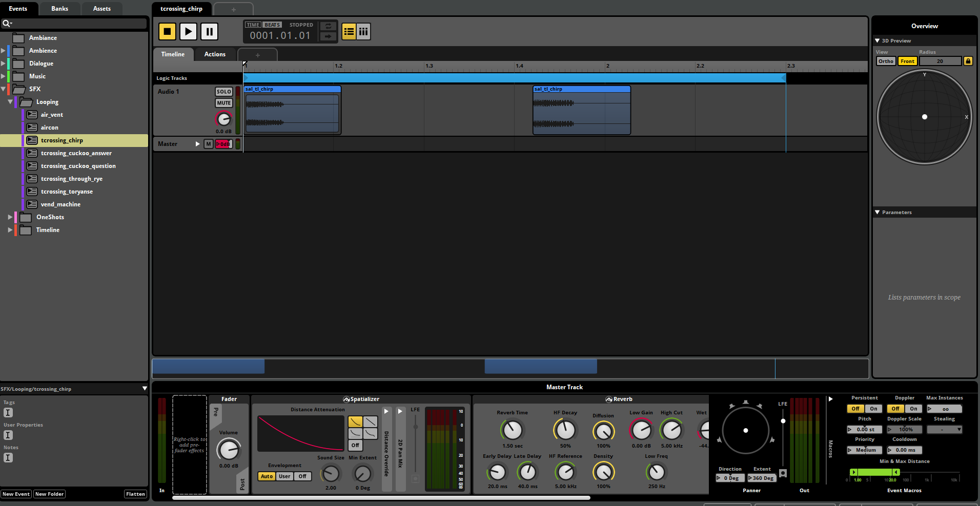The image size is (980, 506).
Task: Open the tcrossing_toryanse event
Action: click(x=67, y=192)
